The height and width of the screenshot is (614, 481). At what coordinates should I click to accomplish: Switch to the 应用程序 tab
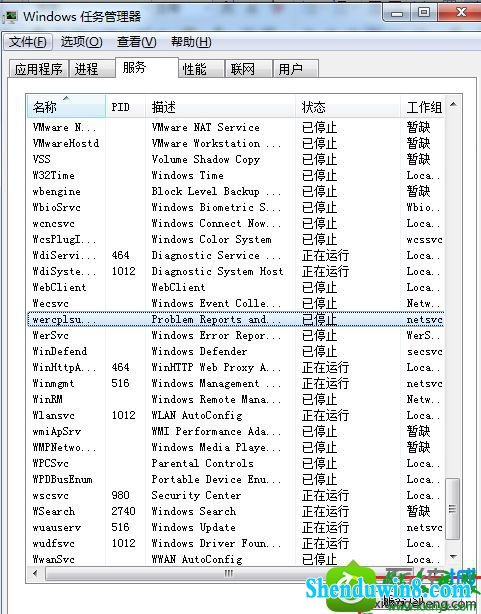pyautogui.click(x=38, y=69)
